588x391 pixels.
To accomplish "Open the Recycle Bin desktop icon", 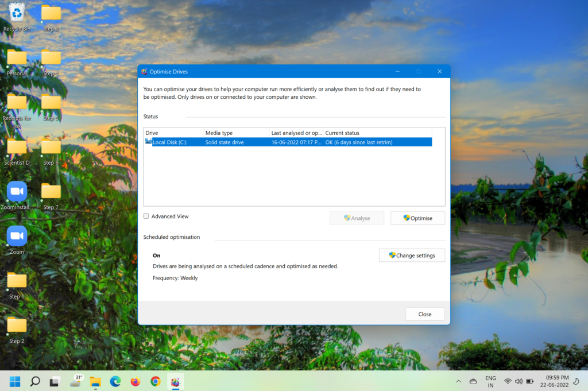I will (17, 17).
